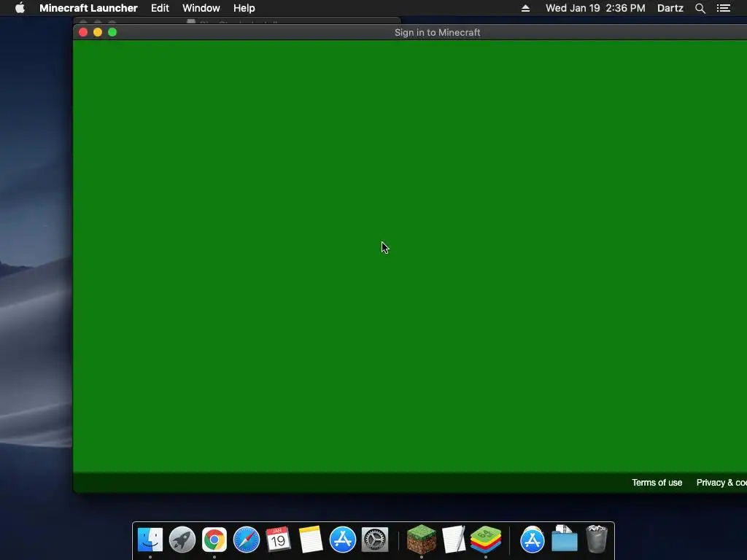This screenshot has height=560, width=747.
Task: Click the eject icon in the menu bar
Action: [x=525, y=8]
